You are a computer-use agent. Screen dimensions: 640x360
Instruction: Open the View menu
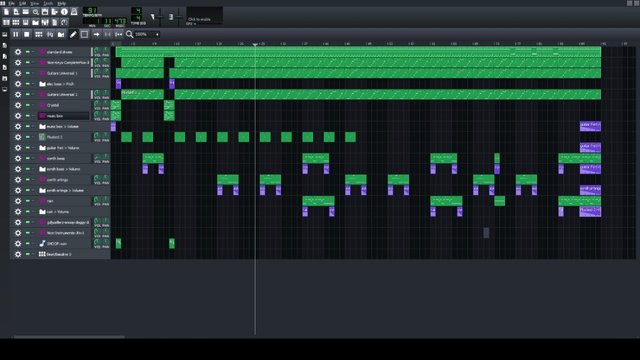point(35,3)
